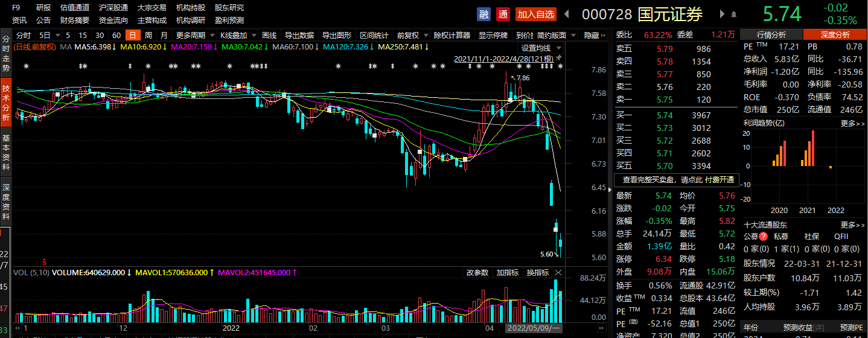
Task: Expand 更多 in 利润趋势 section
Action: 852,123
